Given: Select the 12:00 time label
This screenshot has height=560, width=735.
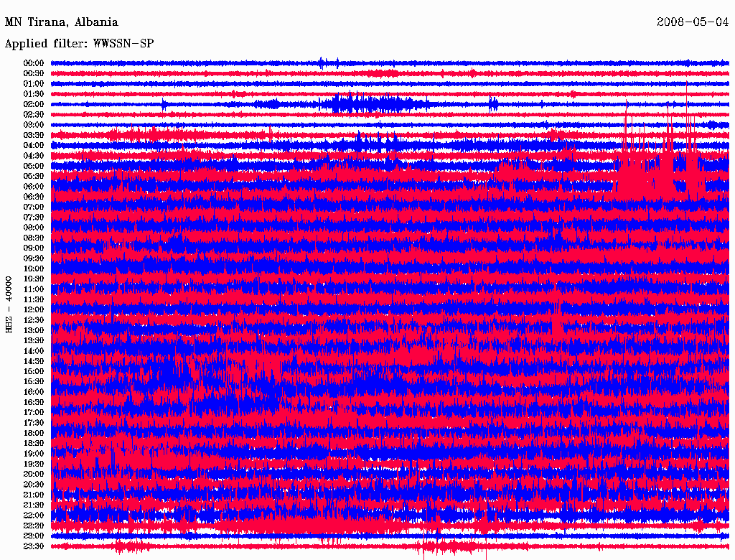Looking at the screenshot, I should [34, 309].
